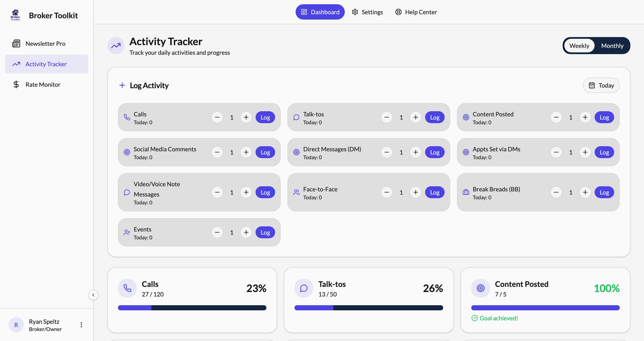The height and width of the screenshot is (341, 644).
Task: Select the Weekly view toggle
Action: [x=579, y=45]
